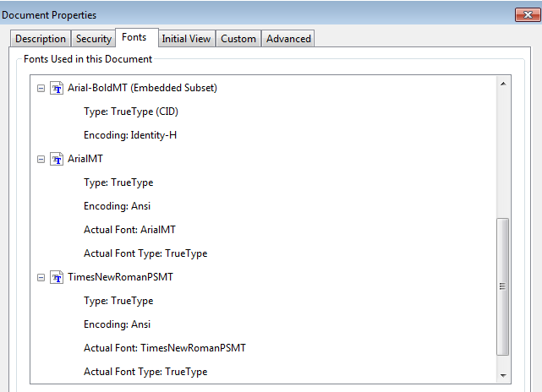Screen dimensions: 542x392
Task: Open the Security tab
Action: pyautogui.click(x=94, y=39)
